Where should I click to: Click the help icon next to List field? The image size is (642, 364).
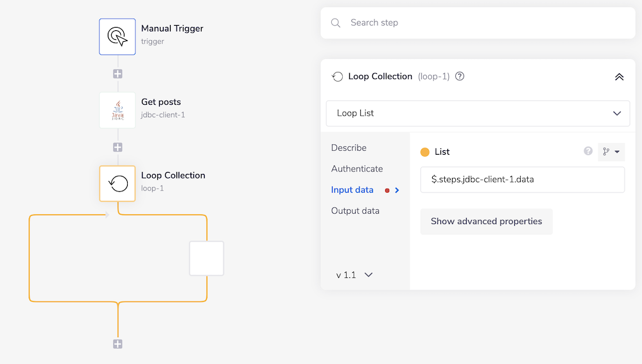point(587,152)
